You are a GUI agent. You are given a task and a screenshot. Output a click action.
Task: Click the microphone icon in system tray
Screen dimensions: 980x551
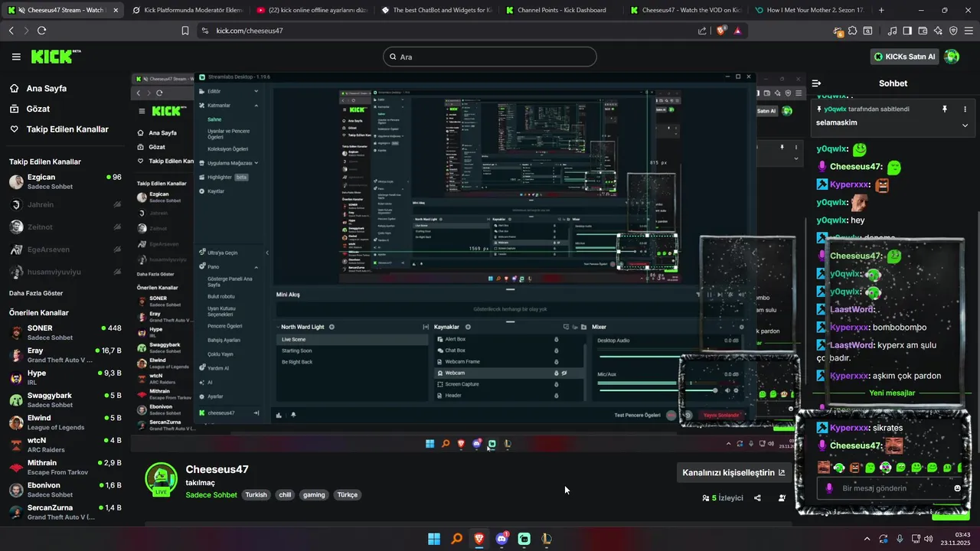(x=900, y=539)
